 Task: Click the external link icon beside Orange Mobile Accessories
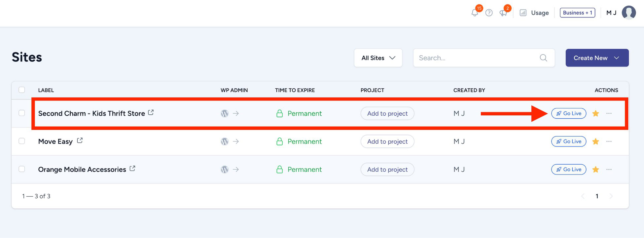[x=132, y=168]
